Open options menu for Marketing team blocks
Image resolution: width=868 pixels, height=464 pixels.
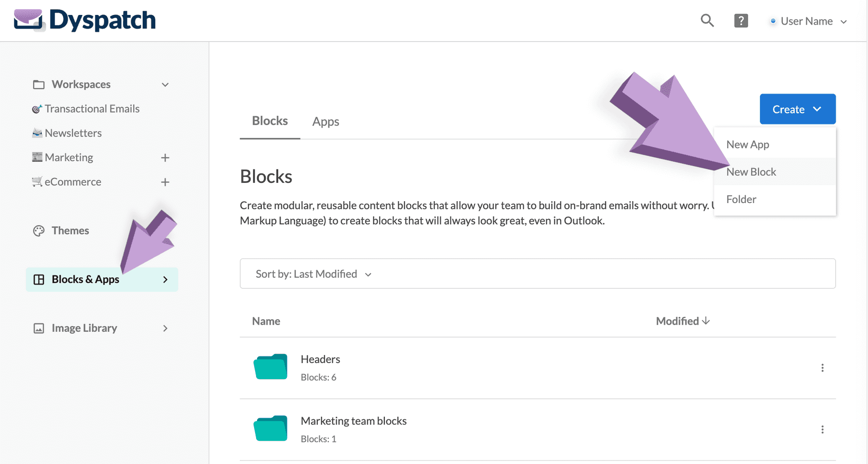pos(822,429)
